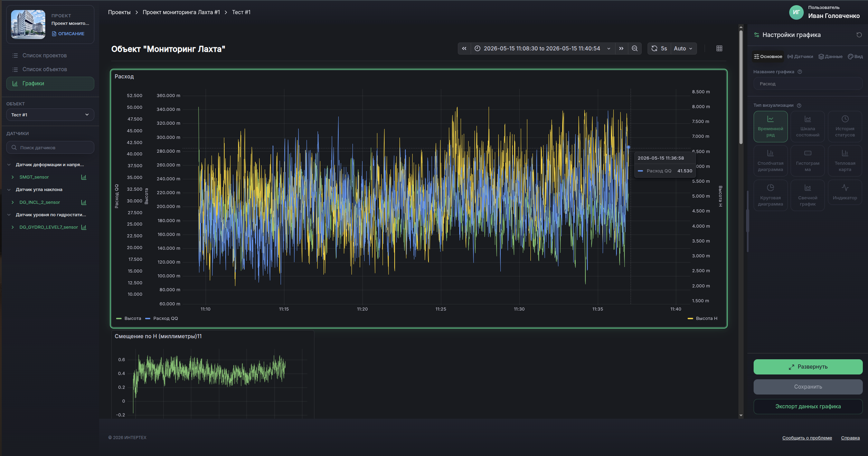Open the time range picker

(542, 49)
